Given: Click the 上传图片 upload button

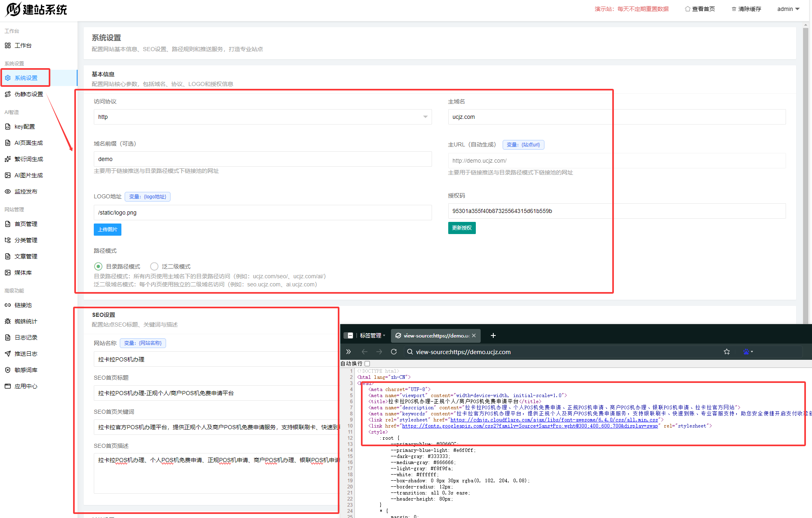Looking at the screenshot, I should point(108,230).
